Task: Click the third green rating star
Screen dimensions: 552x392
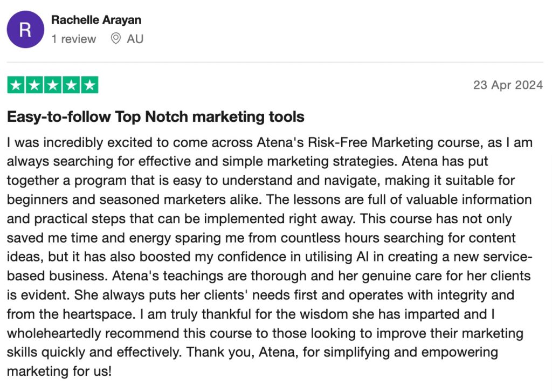Action: pyautogui.click(x=53, y=85)
